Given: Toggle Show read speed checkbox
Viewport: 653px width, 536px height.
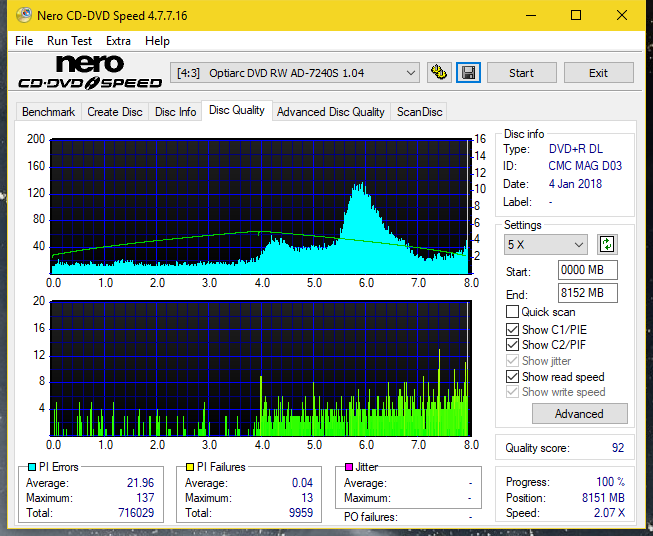Looking at the screenshot, I should [x=512, y=377].
